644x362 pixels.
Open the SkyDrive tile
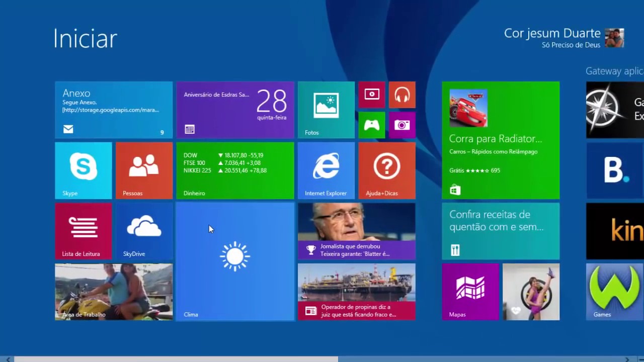point(144,231)
